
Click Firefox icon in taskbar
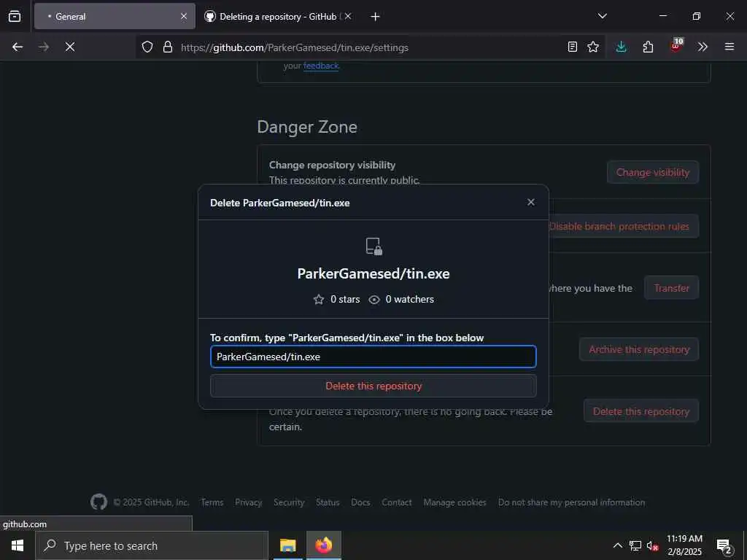pyautogui.click(x=323, y=545)
